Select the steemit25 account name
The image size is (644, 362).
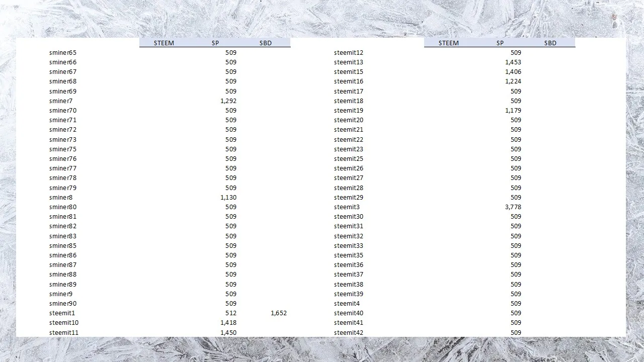click(349, 158)
